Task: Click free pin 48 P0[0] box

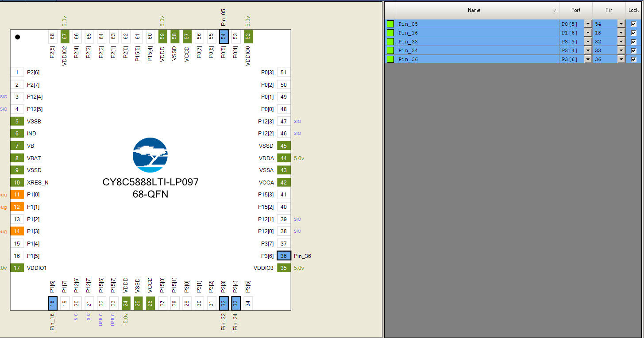Action: (284, 109)
